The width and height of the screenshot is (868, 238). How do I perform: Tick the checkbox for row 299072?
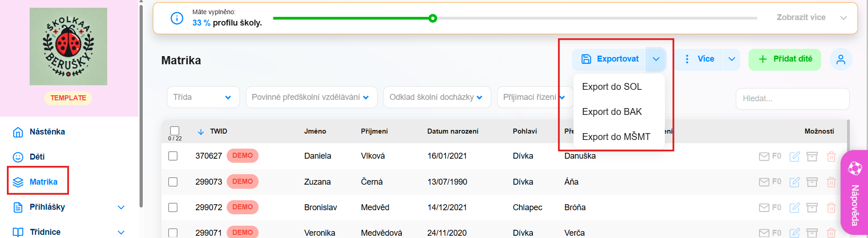pyautogui.click(x=173, y=207)
